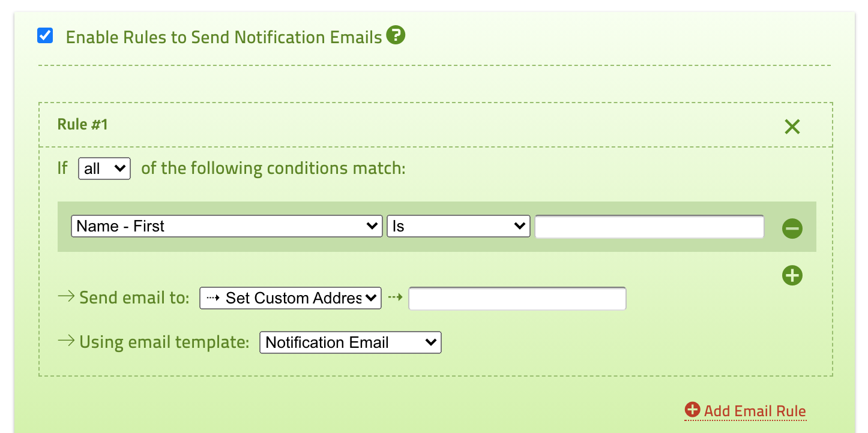Click the "of the following conditions match" text

[x=273, y=169]
